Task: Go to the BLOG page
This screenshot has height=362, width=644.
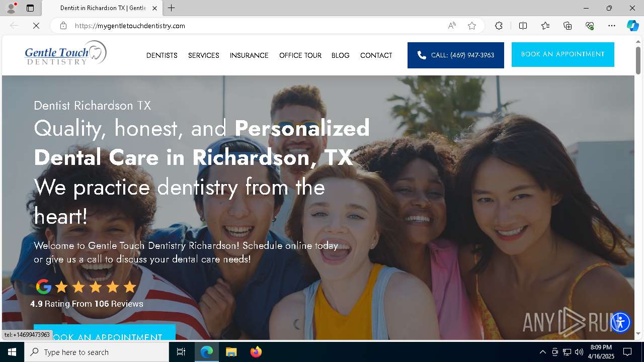Action: pos(341,55)
